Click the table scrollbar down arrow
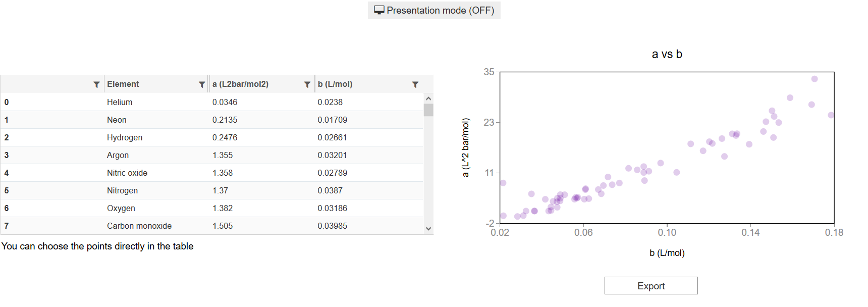Viewport: 868px width, 307px height. (428, 229)
